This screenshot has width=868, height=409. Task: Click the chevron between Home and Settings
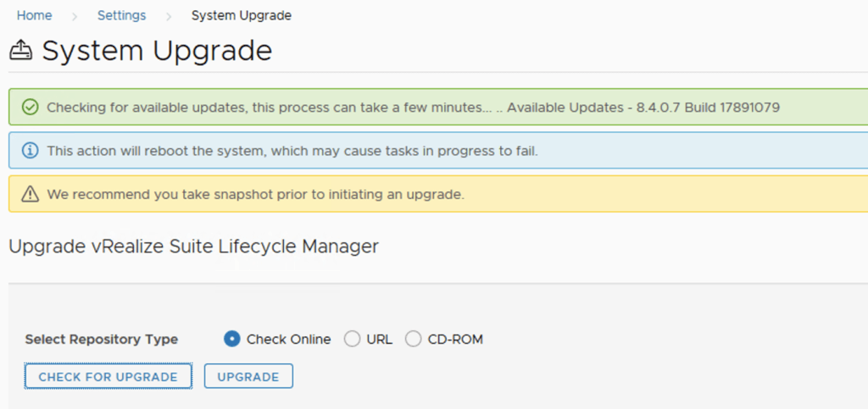tap(75, 16)
